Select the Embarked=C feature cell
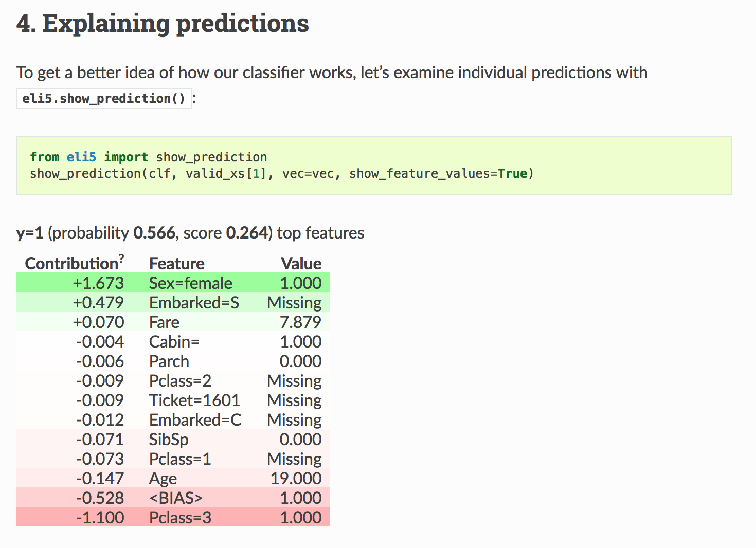Screen dimensions: 756x548 tap(195, 420)
